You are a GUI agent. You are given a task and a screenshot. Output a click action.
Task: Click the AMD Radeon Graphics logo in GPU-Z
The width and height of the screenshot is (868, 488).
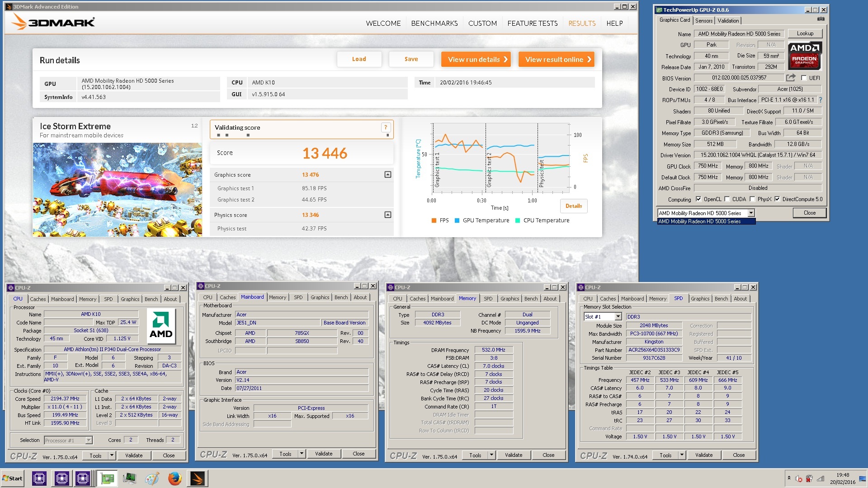(804, 56)
